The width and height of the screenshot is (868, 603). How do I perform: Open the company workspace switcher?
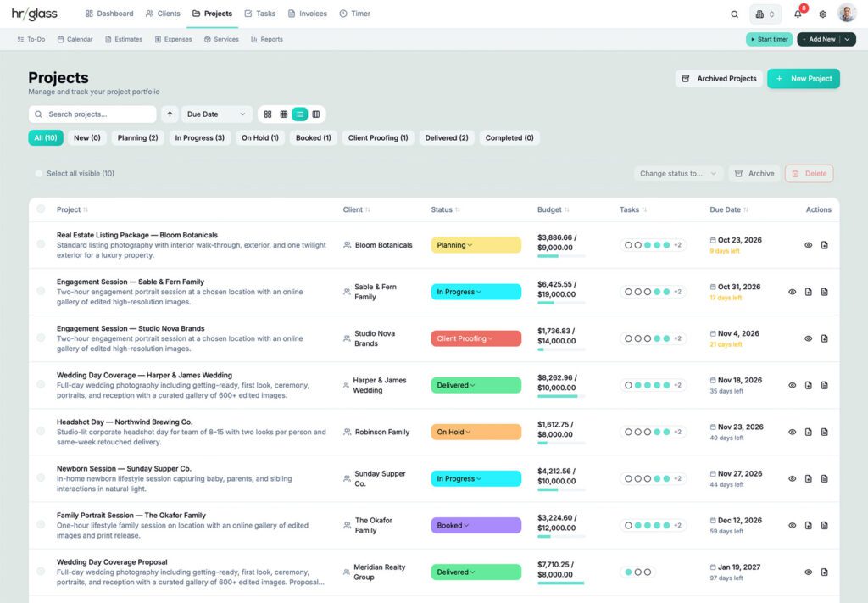point(765,14)
